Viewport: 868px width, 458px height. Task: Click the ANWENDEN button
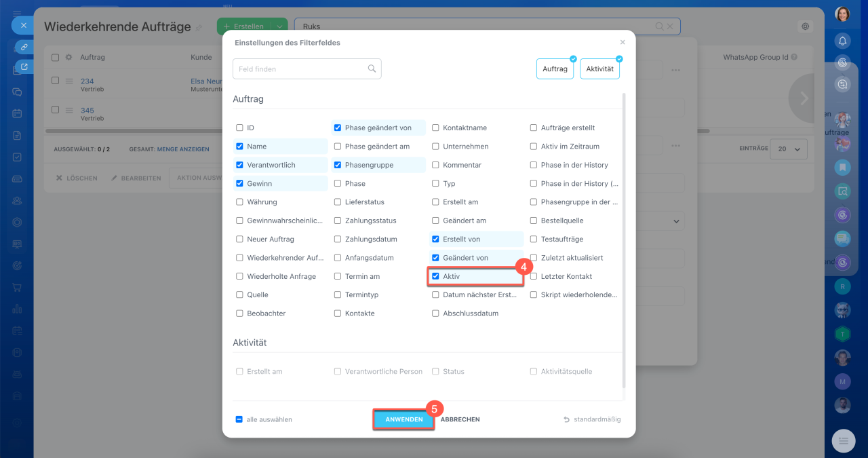tap(404, 419)
